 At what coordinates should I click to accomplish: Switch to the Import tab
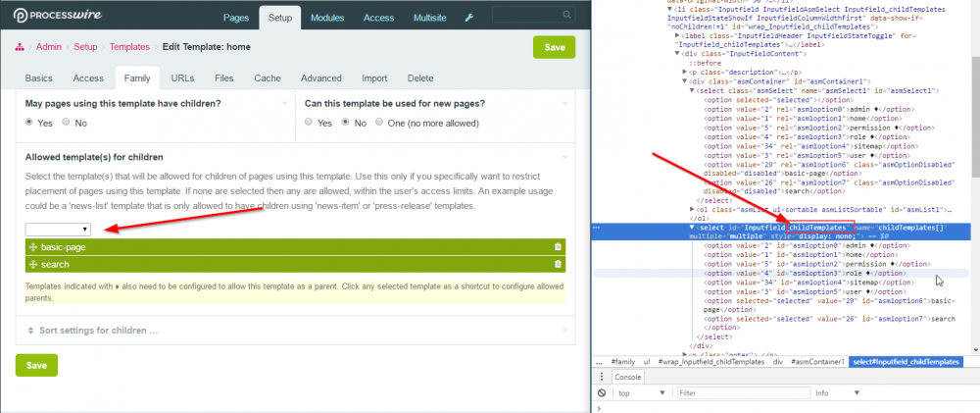[x=374, y=78]
